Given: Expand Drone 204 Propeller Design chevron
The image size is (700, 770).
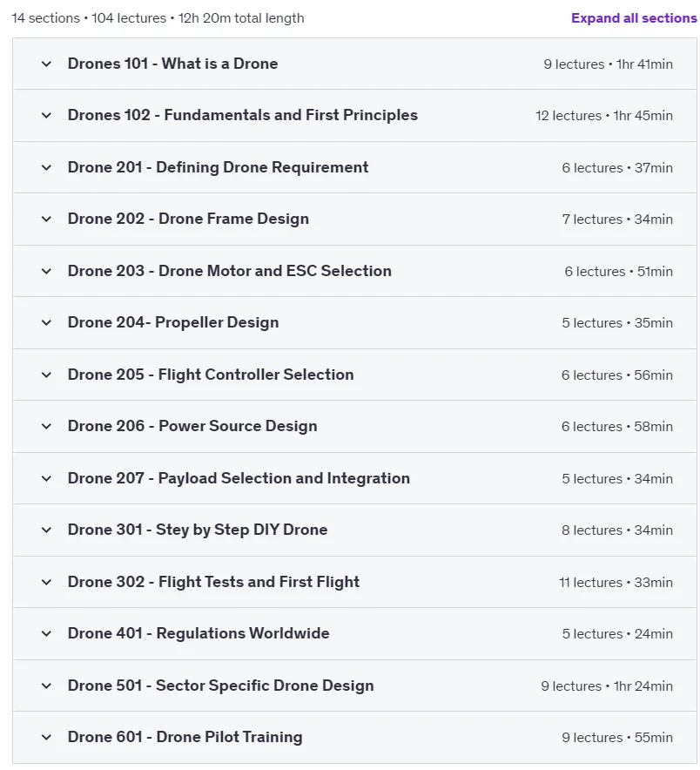Looking at the screenshot, I should 46,322.
